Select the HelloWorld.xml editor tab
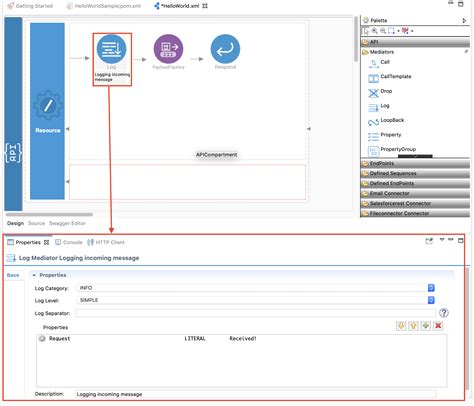 180,6
